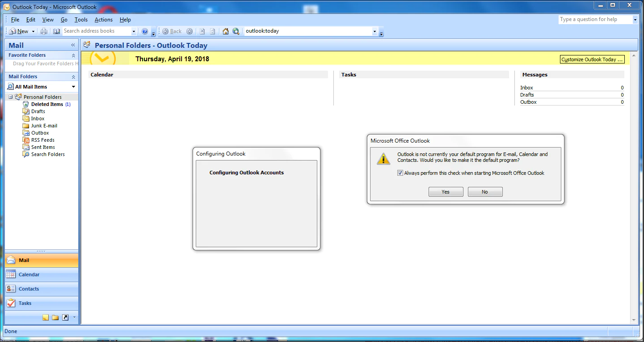Click Yes to make Outlook default
Screen dimensions: 644x342
coord(446,192)
